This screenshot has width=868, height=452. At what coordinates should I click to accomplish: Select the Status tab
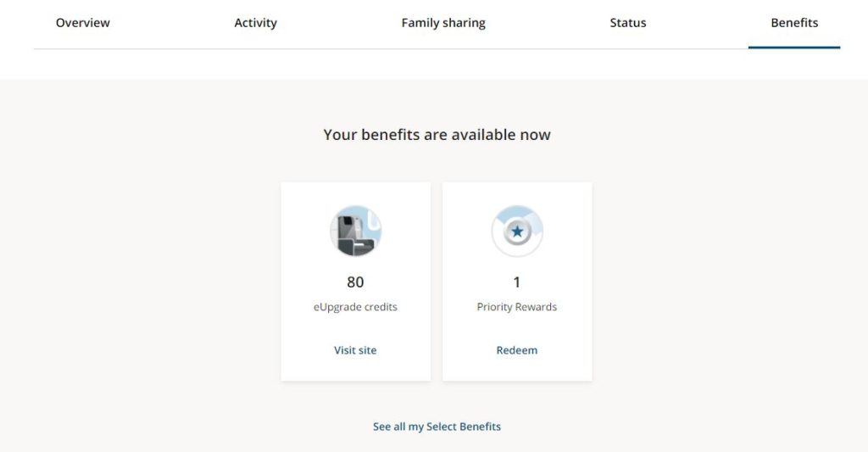pos(628,23)
